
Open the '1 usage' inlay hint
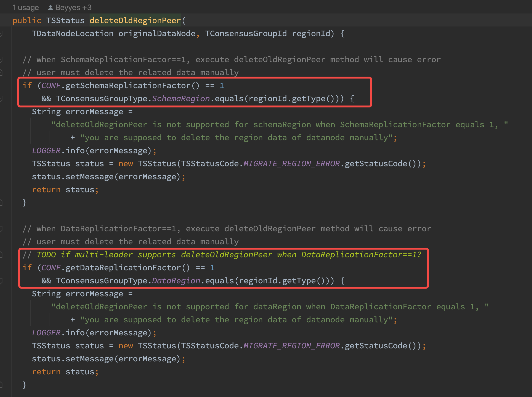pos(26,8)
